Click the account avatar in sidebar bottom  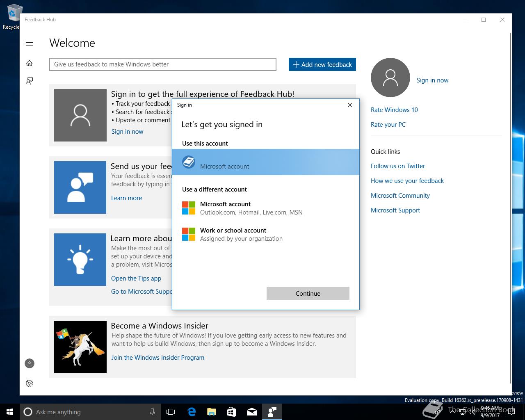(x=30, y=363)
